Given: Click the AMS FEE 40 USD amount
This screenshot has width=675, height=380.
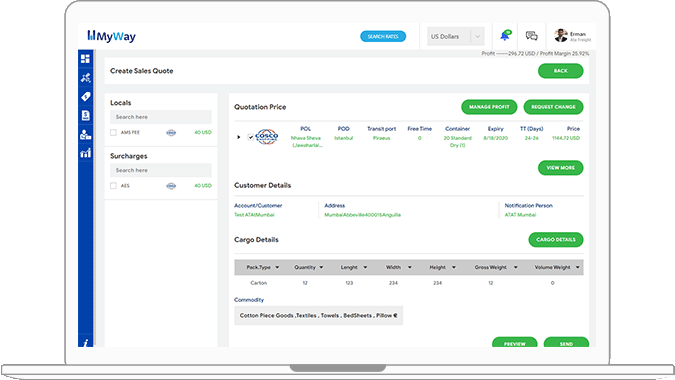Looking at the screenshot, I should (x=203, y=133).
